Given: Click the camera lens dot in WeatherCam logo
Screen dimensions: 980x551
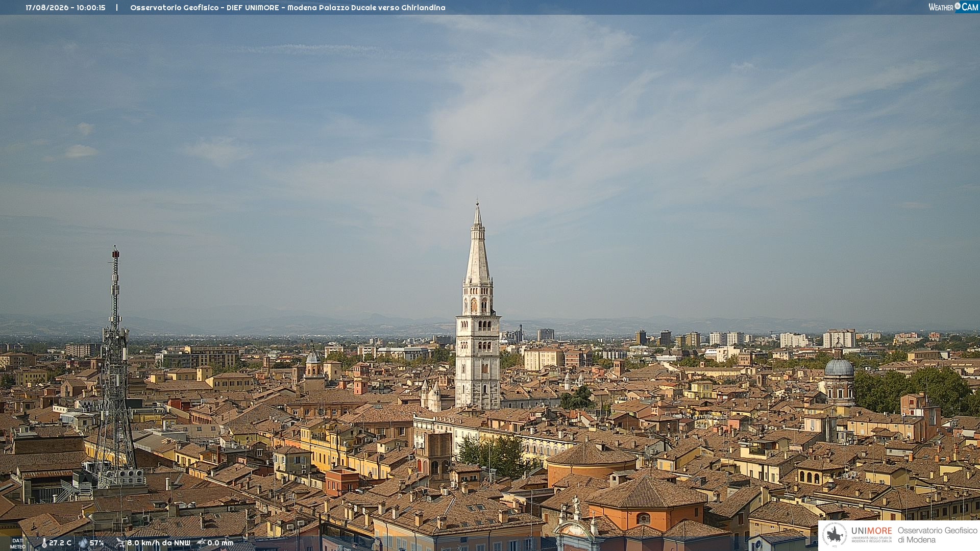Looking at the screenshot, I should (x=958, y=6).
